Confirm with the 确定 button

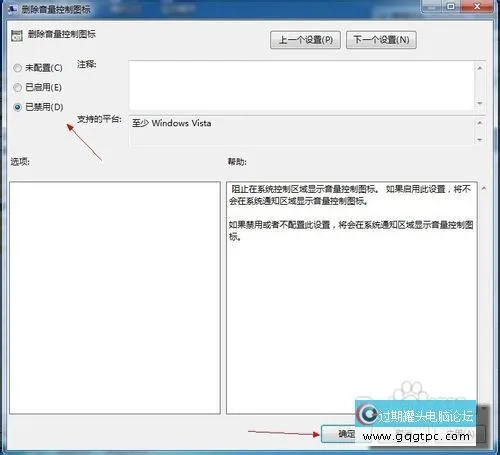pos(338,434)
